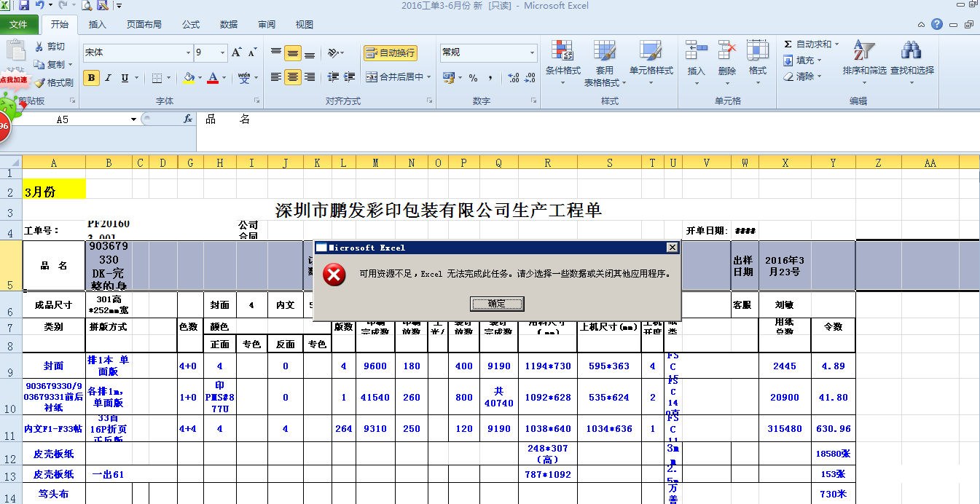Open Conditional Formatting (条件格式) menu
The height and width of the screenshot is (504, 980).
562,62
